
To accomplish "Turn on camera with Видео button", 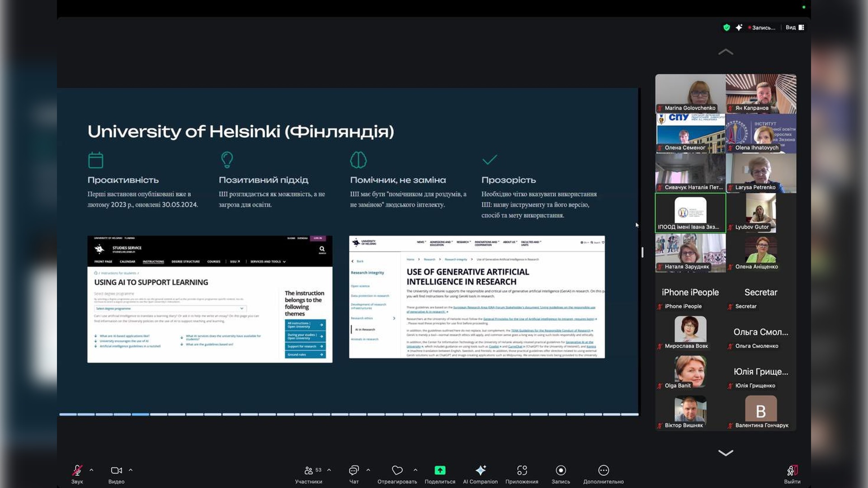I will pyautogui.click(x=116, y=474).
